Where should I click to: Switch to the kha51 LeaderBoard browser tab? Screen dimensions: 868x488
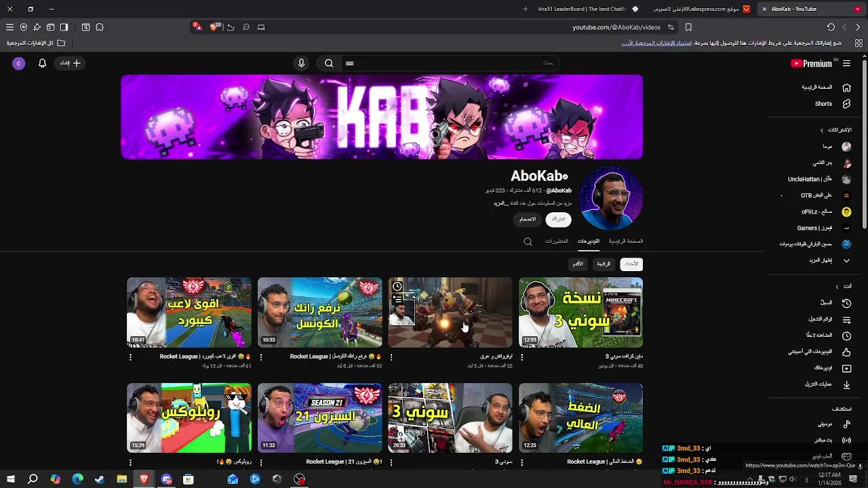589,9
